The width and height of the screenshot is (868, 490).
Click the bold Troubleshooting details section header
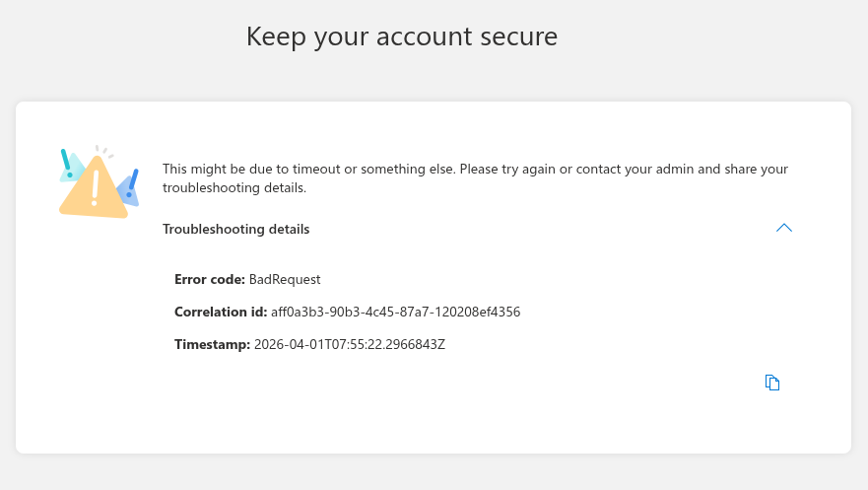(236, 229)
